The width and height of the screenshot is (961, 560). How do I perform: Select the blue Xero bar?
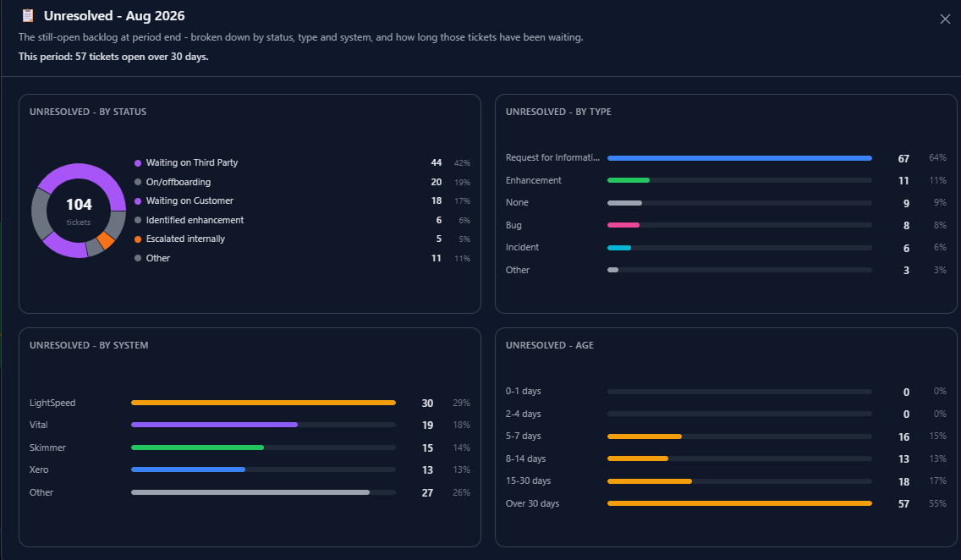(x=188, y=469)
